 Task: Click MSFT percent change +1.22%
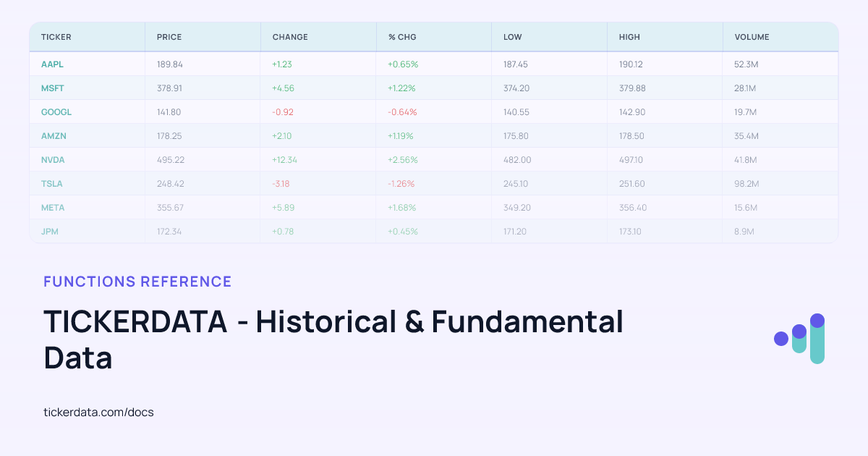tap(402, 88)
